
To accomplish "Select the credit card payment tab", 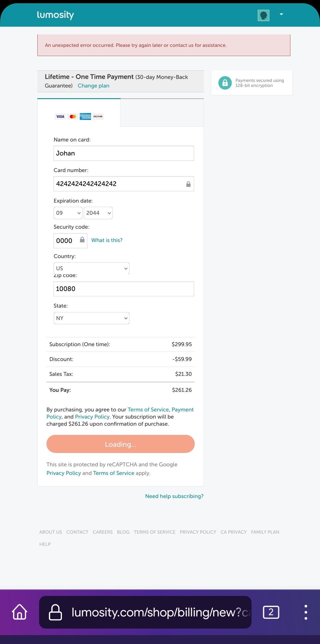I will pyautogui.click(x=79, y=113).
